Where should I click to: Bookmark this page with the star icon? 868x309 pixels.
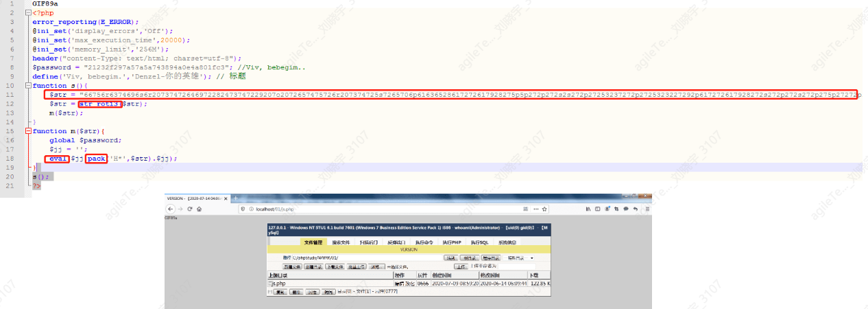click(x=544, y=209)
